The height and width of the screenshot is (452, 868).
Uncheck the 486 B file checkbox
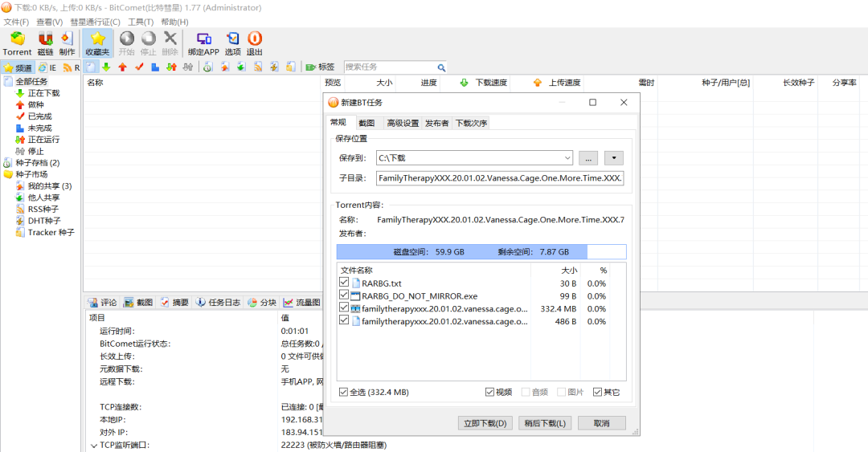tap(344, 321)
